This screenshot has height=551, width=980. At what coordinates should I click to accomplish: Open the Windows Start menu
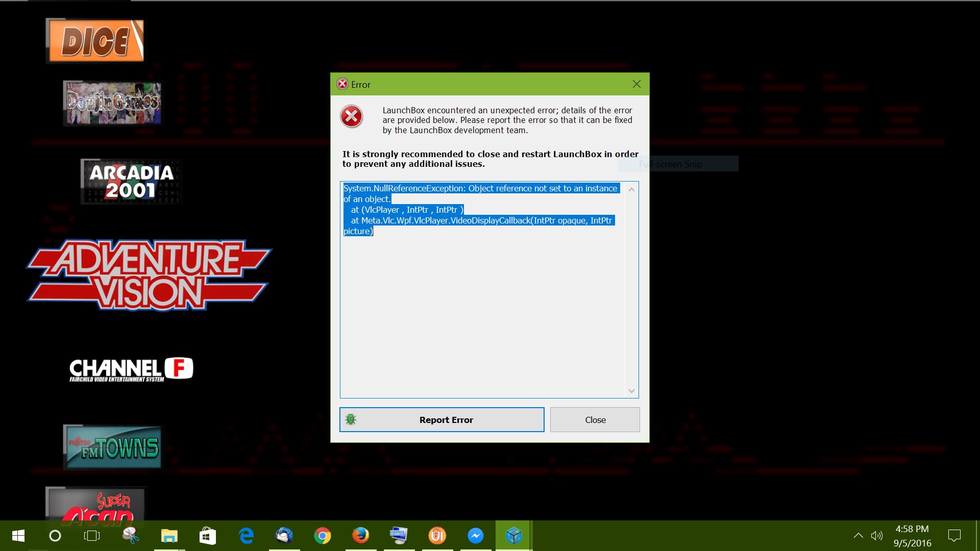coord(18,536)
